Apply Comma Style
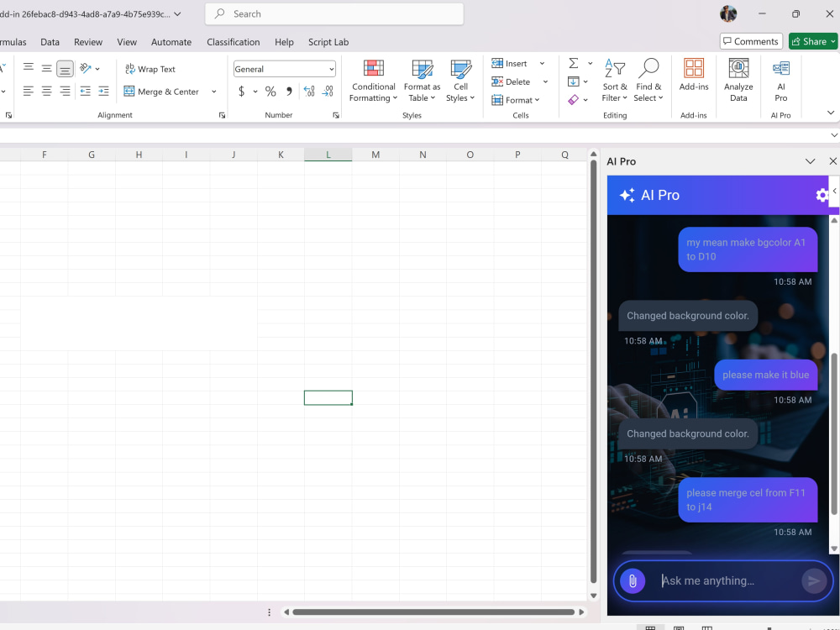This screenshot has height=630, width=840. [x=289, y=92]
